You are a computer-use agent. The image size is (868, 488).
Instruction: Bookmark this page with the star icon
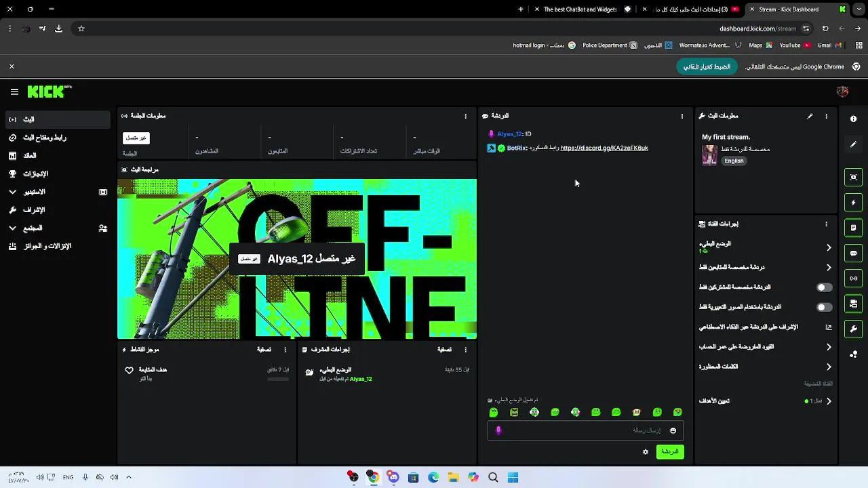(x=81, y=28)
